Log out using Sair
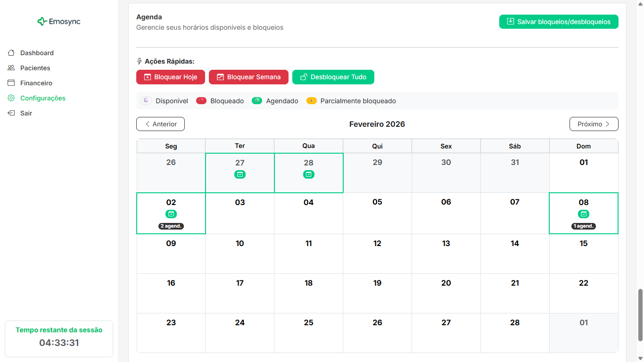 [x=26, y=113]
